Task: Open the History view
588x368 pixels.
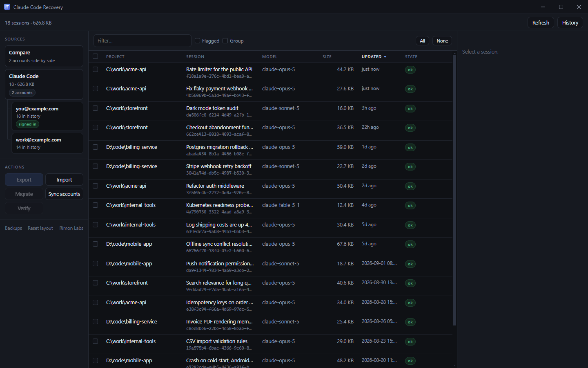Action: pos(570,23)
